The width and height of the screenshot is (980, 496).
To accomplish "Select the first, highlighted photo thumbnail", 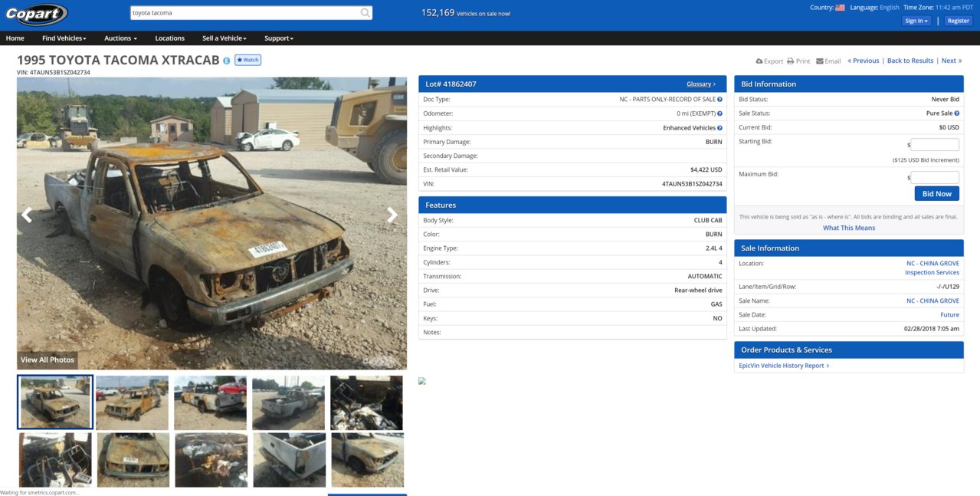I will coord(55,402).
